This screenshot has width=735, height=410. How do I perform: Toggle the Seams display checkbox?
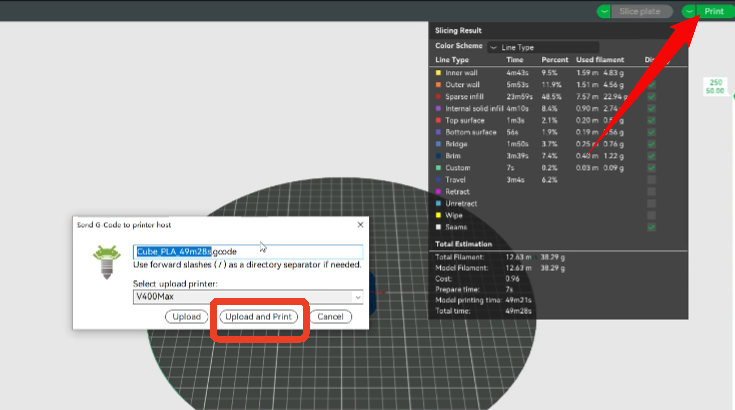(652, 227)
